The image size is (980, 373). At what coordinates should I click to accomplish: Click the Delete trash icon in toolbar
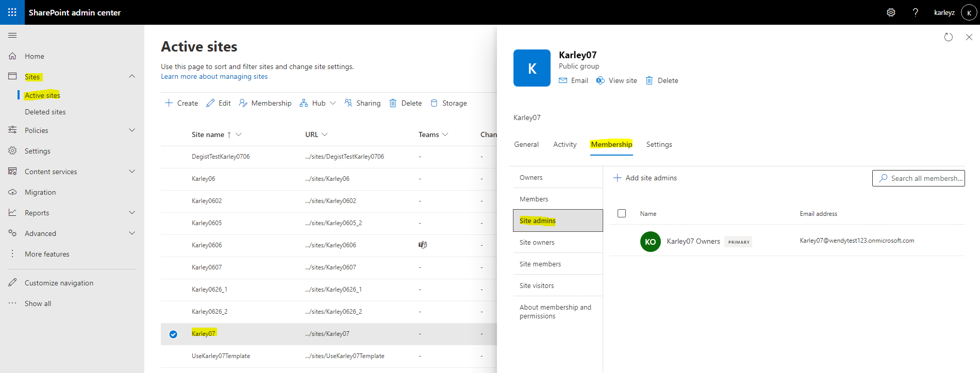point(393,103)
